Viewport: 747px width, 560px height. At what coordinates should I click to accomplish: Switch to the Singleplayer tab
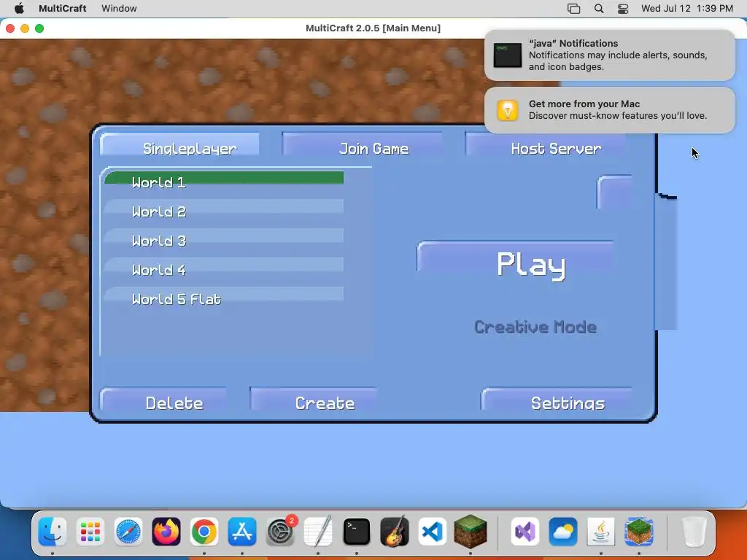180,146
